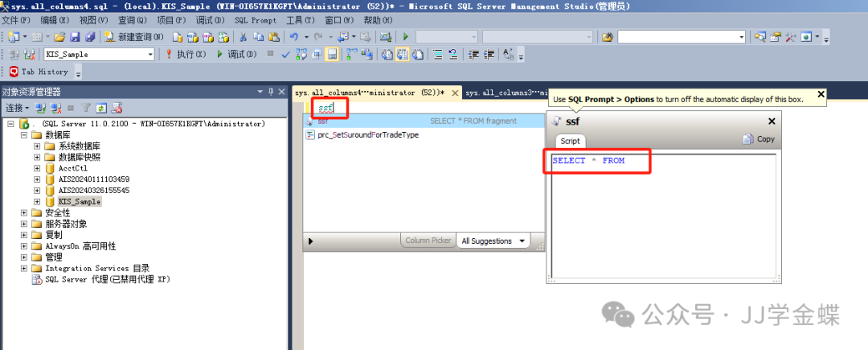The width and height of the screenshot is (868, 350).
Task: Open the 编辑(E) menu
Action: point(55,20)
